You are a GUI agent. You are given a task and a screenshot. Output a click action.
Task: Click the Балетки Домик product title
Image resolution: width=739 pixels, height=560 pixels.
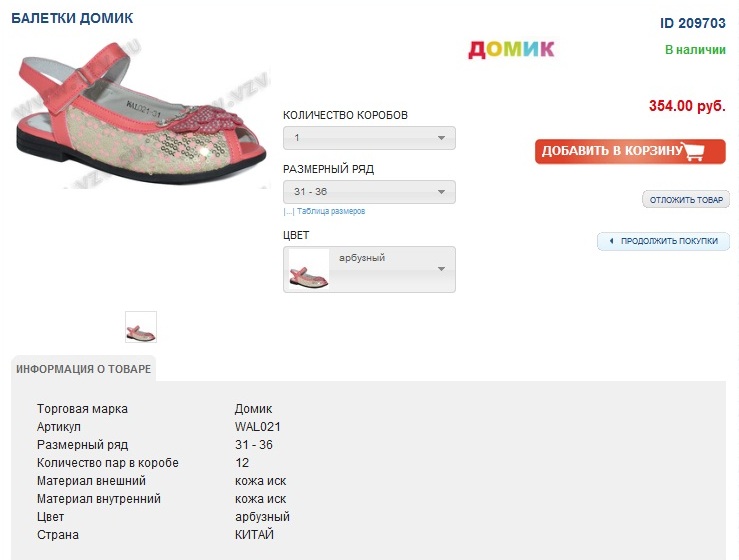tap(72, 19)
